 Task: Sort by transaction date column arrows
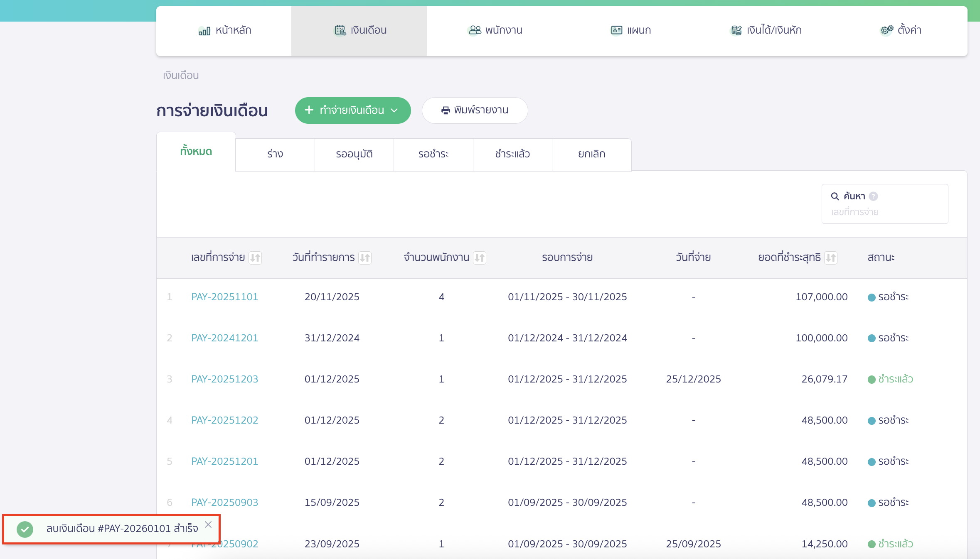click(x=365, y=258)
